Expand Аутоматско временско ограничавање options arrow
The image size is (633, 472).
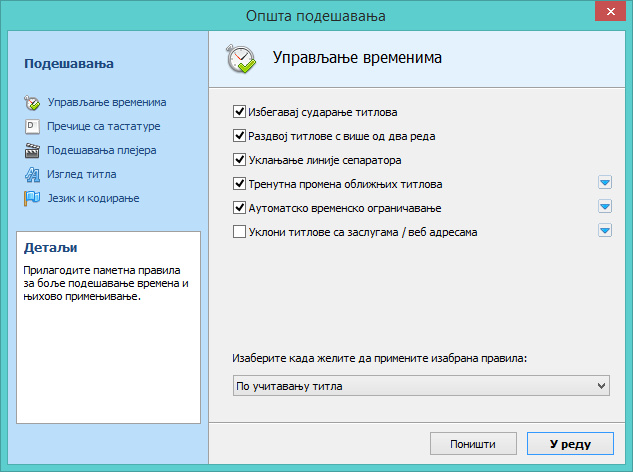click(x=604, y=207)
